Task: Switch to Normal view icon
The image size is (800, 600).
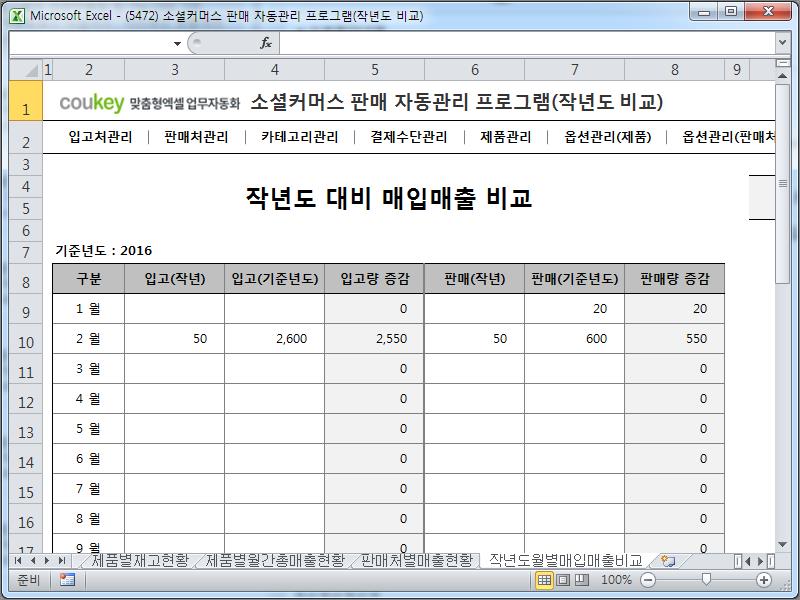Action: point(544,580)
